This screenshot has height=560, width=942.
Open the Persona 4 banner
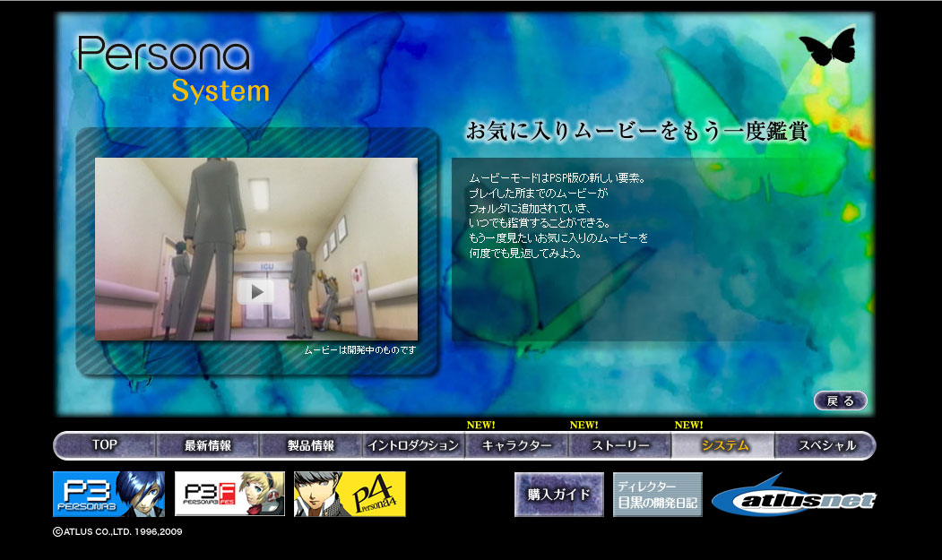tap(350, 494)
